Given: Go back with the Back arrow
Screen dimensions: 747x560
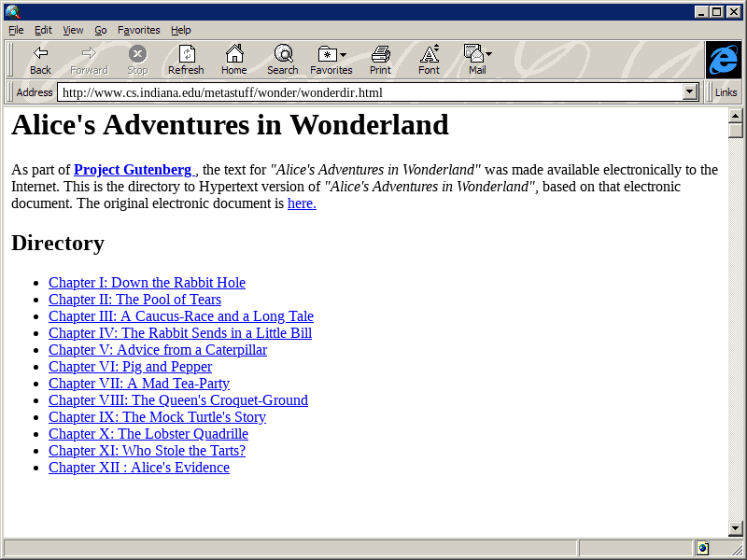Looking at the screenshot, I should click(40, 60).
